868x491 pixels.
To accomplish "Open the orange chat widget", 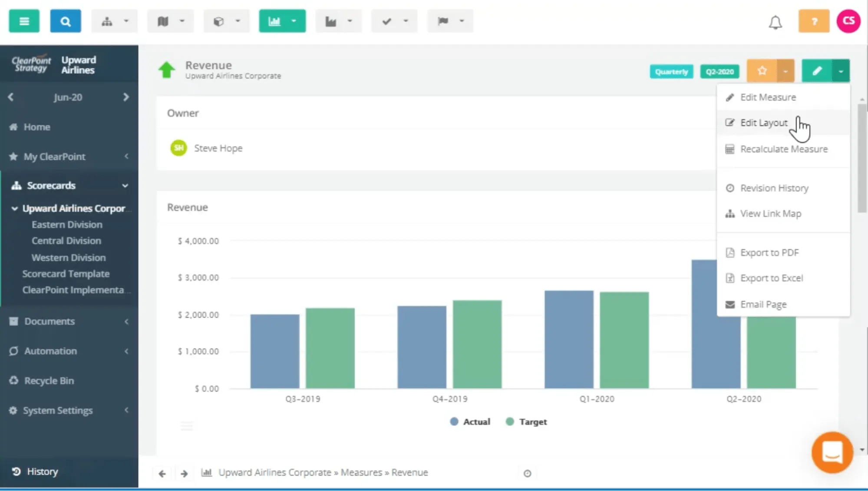I will click(x=832, y=452).
